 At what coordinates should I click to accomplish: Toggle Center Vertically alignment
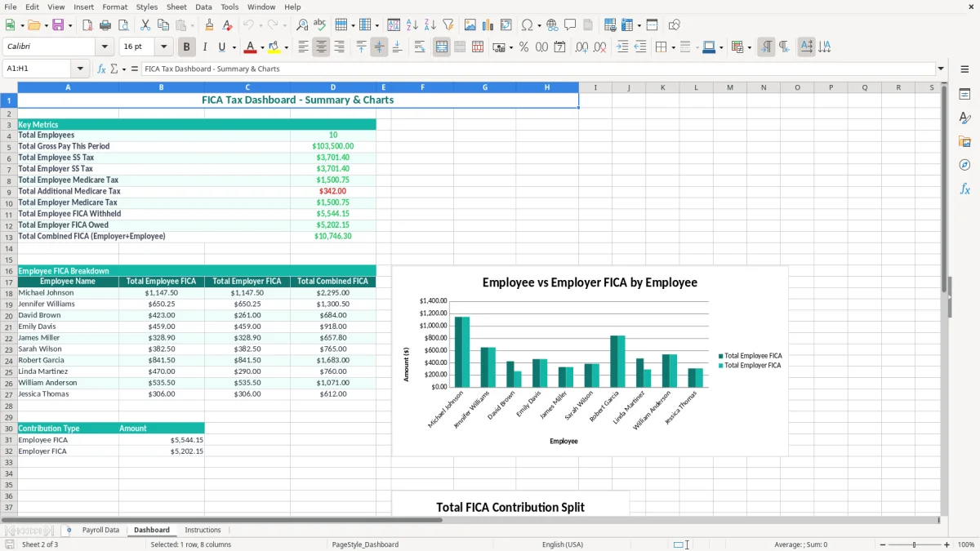[x=379, y=47]
